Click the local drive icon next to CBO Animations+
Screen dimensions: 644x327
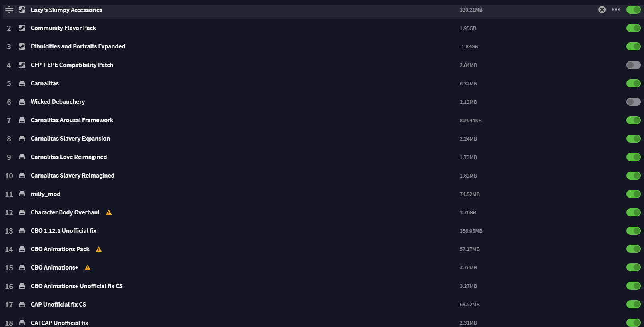coord(22,268)
